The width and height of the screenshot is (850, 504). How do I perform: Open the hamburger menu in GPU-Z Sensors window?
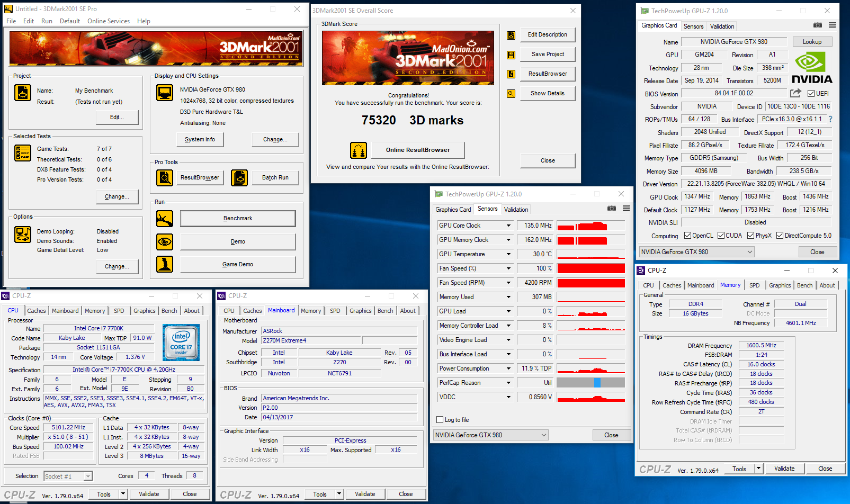tap(627, 208)
